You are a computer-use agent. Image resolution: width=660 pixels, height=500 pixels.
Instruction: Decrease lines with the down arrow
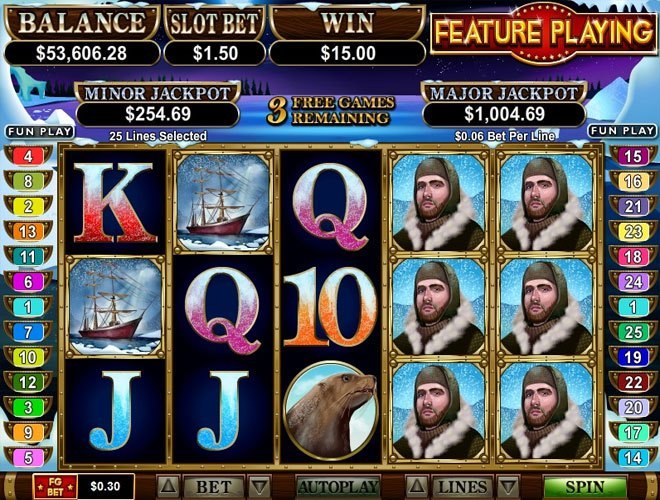click(508, 487)
